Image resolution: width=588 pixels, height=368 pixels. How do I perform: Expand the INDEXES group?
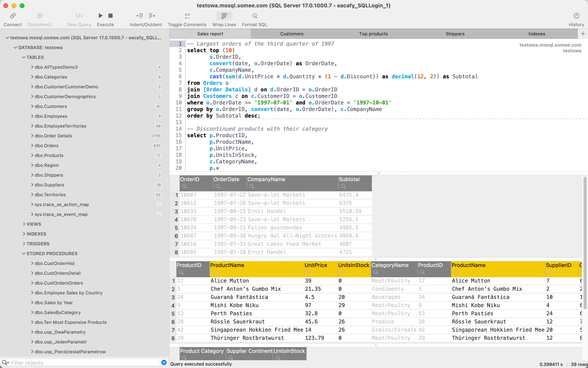[x=24, y=234]
